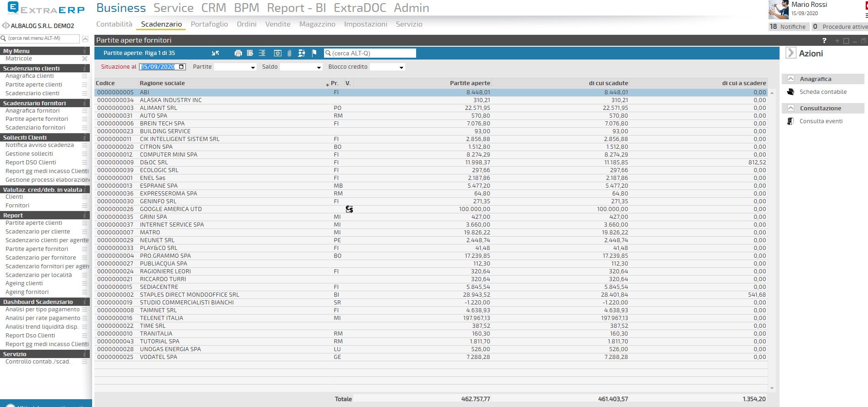Select the STAPLES DIRECT MONDOOFFICE SRL row
868x407 pixels.
click(431, 295)
